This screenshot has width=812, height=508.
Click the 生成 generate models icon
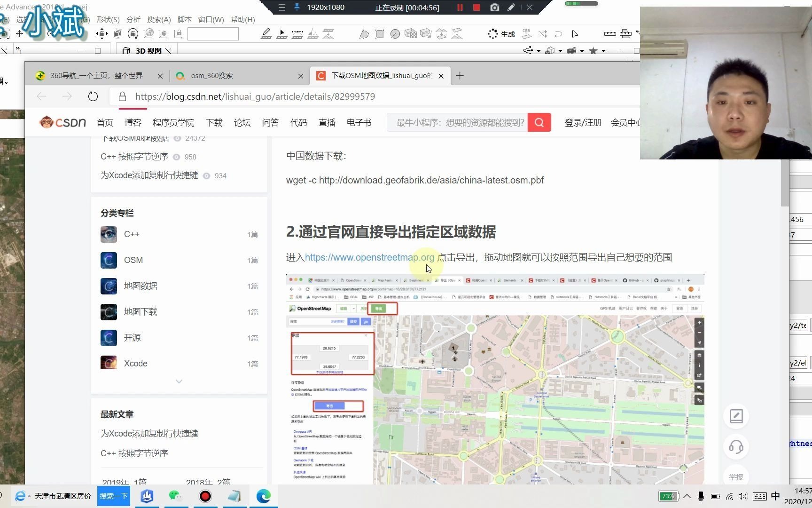coord(500,34)
